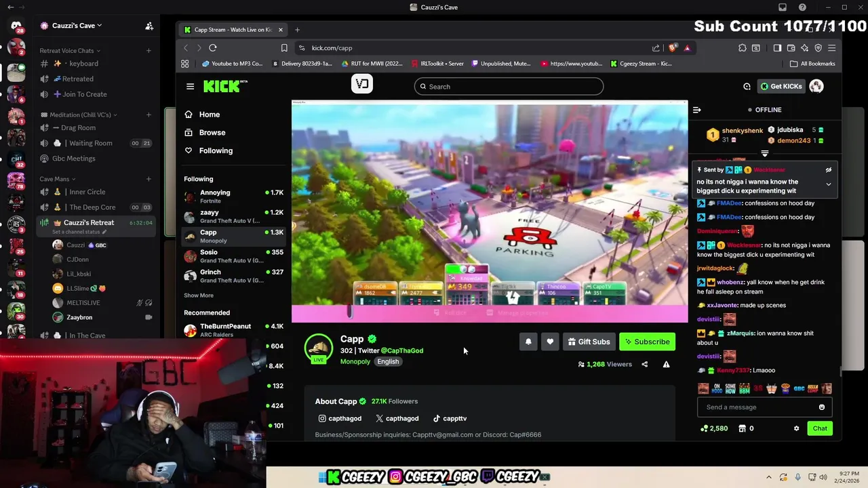Close the Capp Stream tab
This screenshot has height=488, width=868.
pos(281,30)
